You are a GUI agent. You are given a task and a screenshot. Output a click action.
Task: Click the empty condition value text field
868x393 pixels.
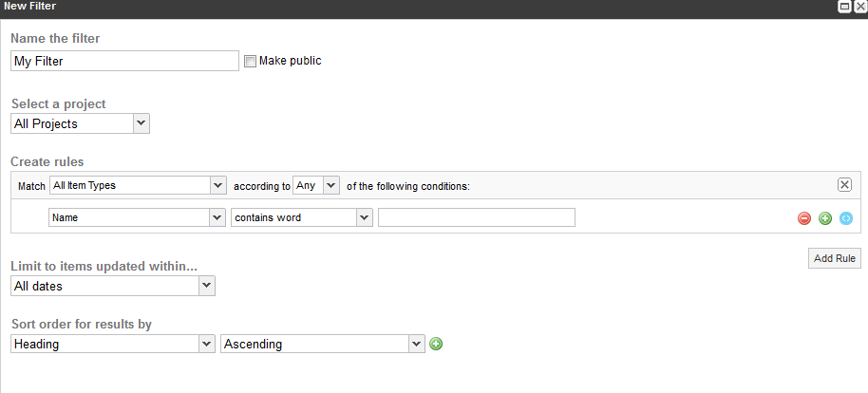[x=477, y=217]
